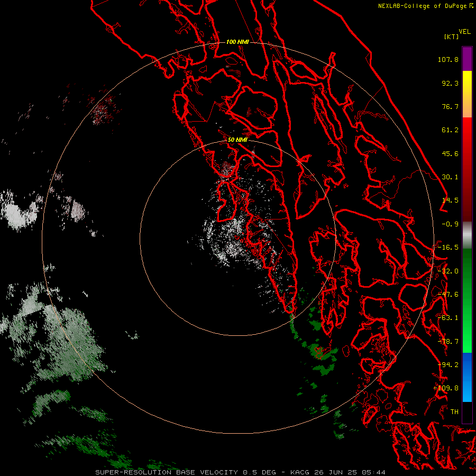476x476 pixels.
Task: Pick the blue segment of velocity color bar
Action: 467,377
